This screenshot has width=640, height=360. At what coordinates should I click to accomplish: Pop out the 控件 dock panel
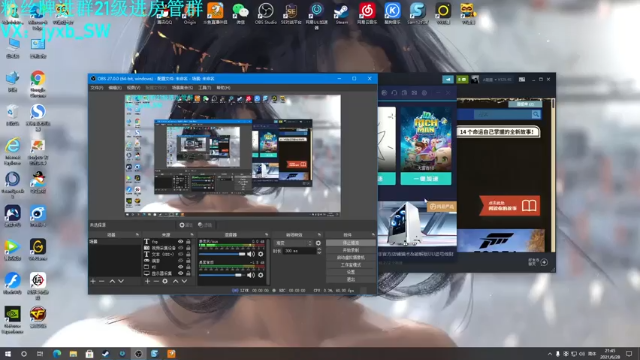tap(373, 235)
